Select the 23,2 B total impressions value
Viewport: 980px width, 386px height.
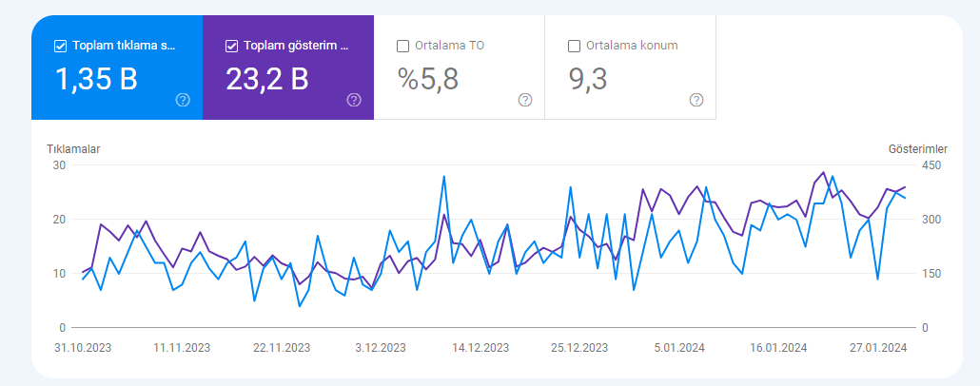point(266,79)
